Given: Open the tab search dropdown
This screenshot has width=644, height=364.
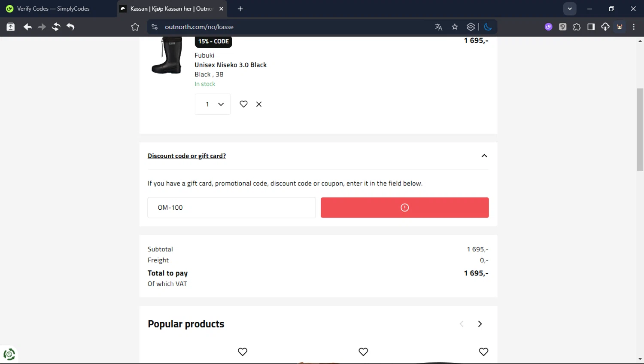Looking at the screenshot, I should click(x=570, y=9).
